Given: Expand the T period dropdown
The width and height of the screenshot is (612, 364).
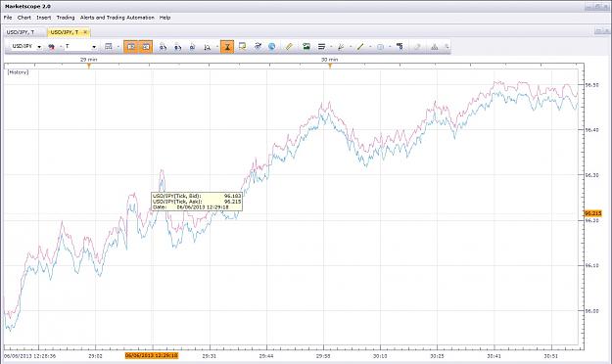Looking at the screenshot, I should (94, 47).
